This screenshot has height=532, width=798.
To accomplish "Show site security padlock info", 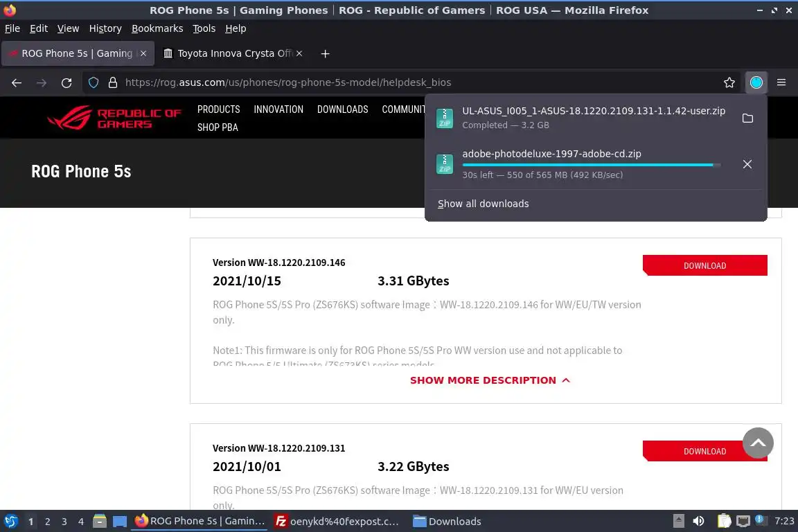I will [x=113, y=82].
